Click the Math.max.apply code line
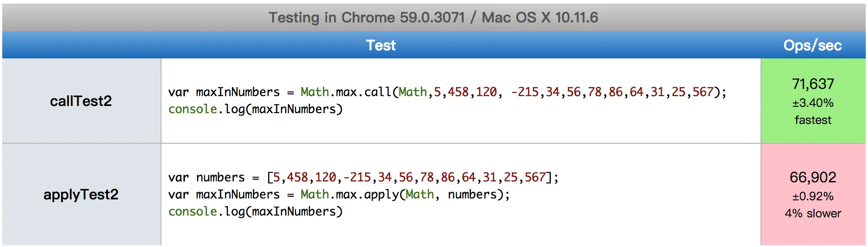 339,194
